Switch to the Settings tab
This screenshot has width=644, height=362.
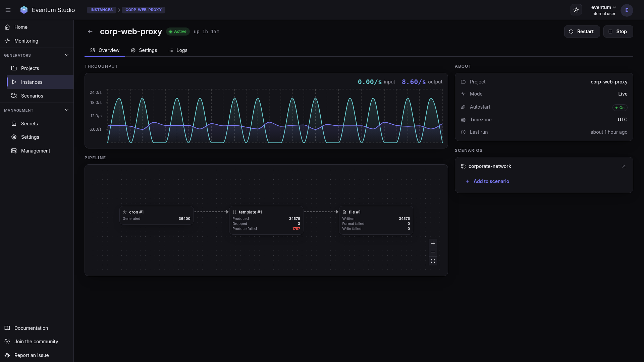[x=144, y=50]
